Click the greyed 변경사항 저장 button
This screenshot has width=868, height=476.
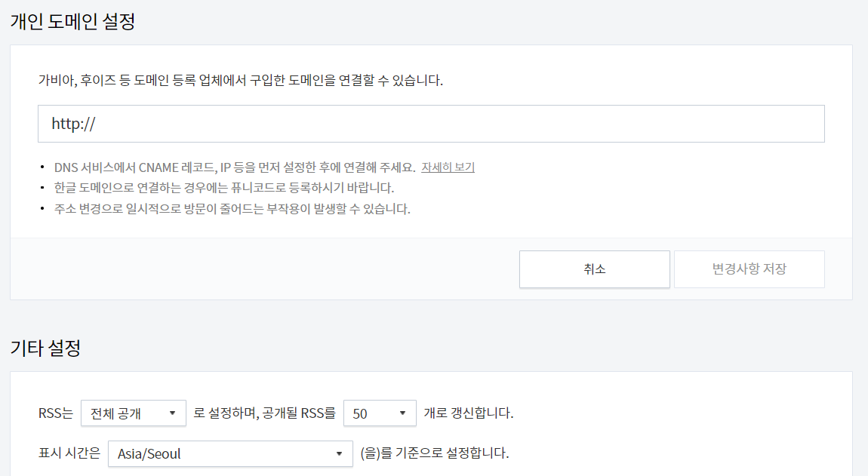[749, 269]
